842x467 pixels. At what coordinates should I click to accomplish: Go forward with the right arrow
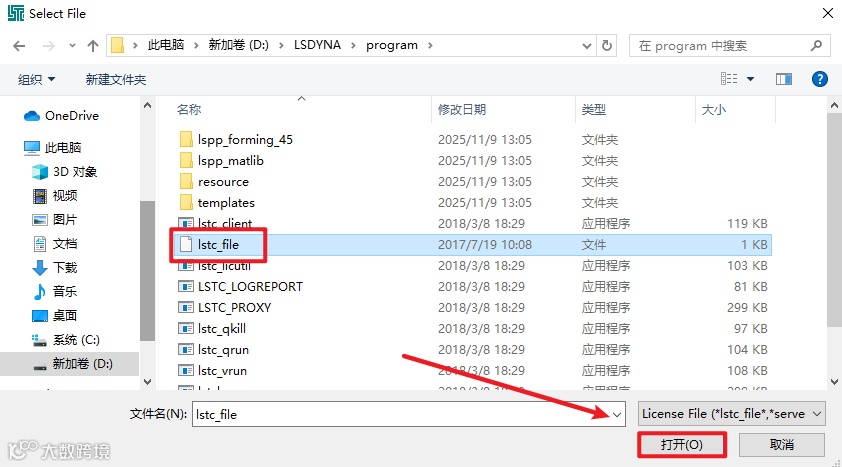[49, 46]
